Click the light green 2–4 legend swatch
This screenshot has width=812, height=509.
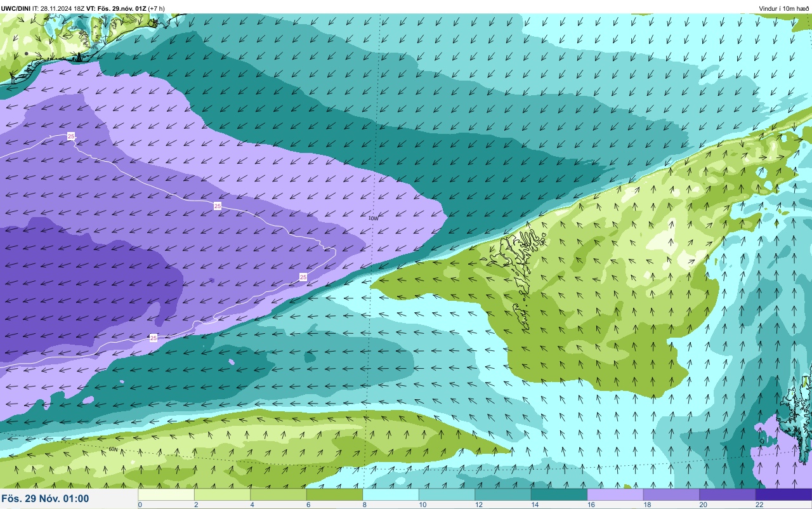tap(222, 494)
